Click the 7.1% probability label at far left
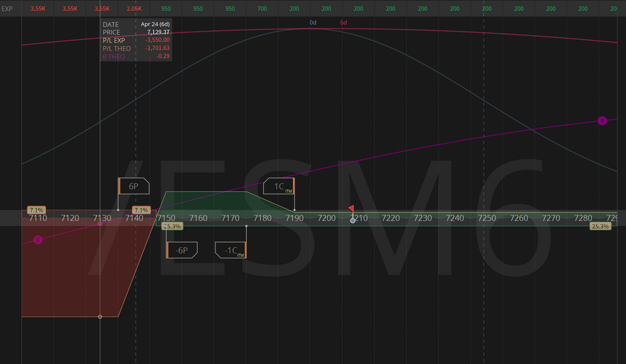 (x=35, y=210)
